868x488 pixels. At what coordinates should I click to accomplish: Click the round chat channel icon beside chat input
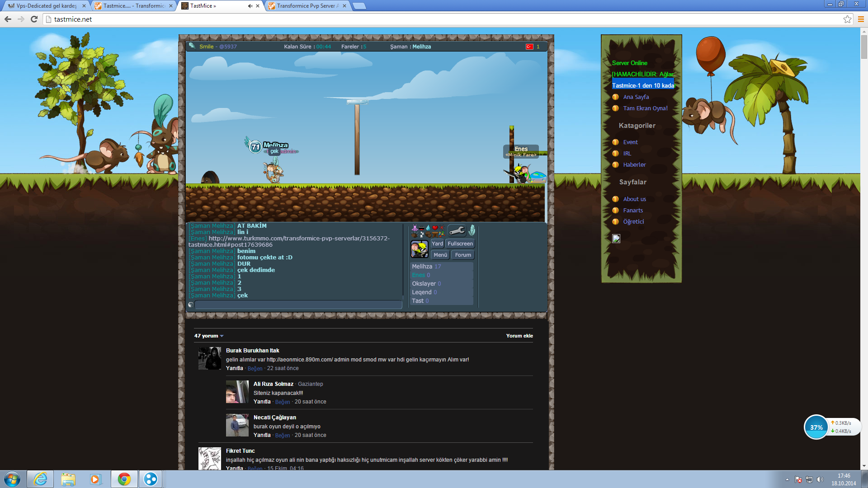click(x=191, y=305)
